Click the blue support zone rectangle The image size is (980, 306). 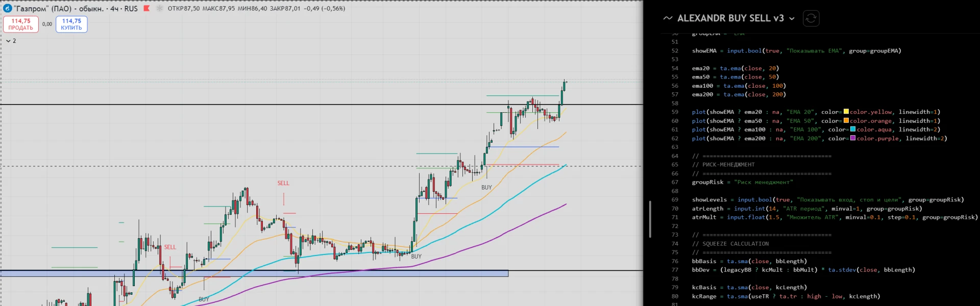pos(254,273)
